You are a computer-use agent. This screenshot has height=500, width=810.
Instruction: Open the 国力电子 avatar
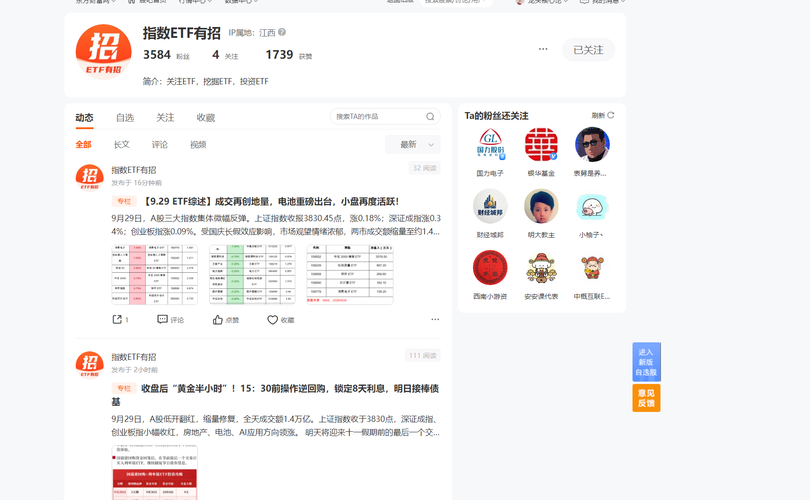tap(490, 145)
